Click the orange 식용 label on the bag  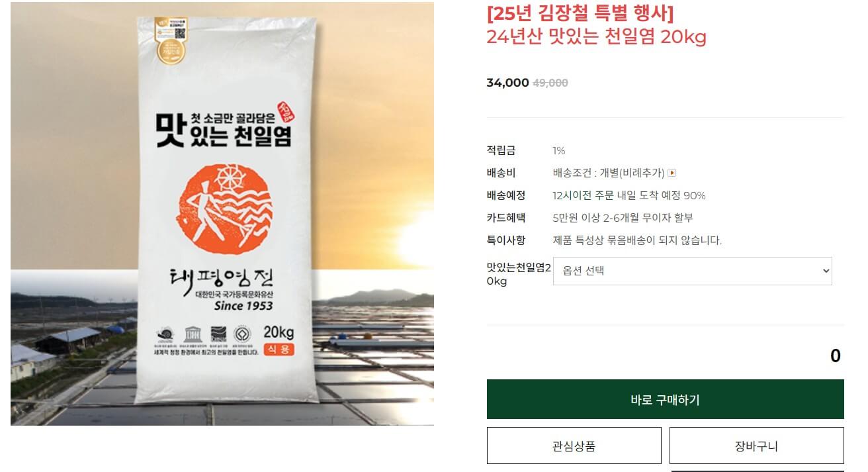coord(279,350)
